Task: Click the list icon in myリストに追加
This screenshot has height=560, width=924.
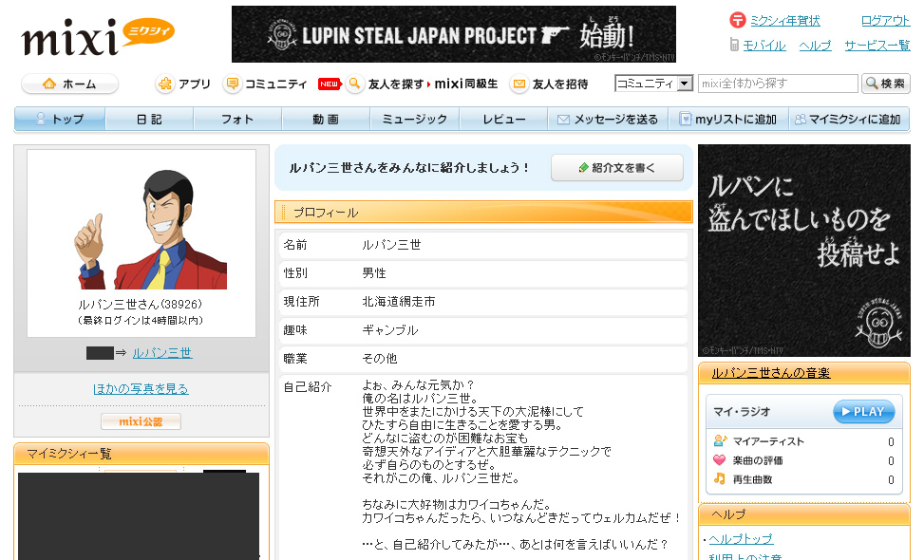Action: point(685,119)
